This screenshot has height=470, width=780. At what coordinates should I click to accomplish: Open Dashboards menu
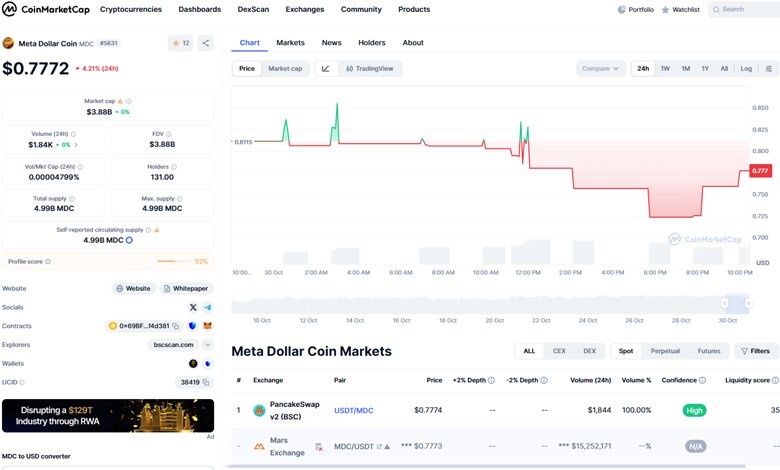pos(199,9)
